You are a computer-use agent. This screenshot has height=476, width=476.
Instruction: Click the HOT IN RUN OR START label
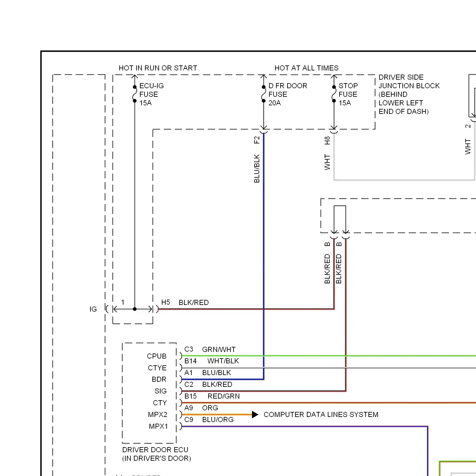tap(158, 68)
